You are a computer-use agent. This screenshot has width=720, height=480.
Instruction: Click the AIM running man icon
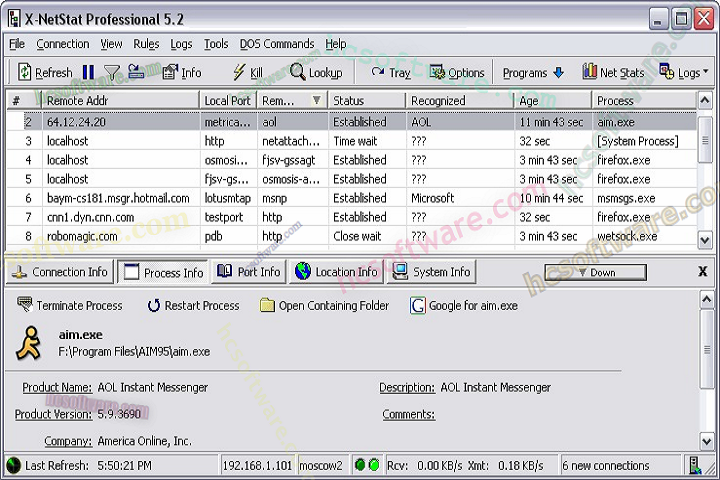point(28,343)
